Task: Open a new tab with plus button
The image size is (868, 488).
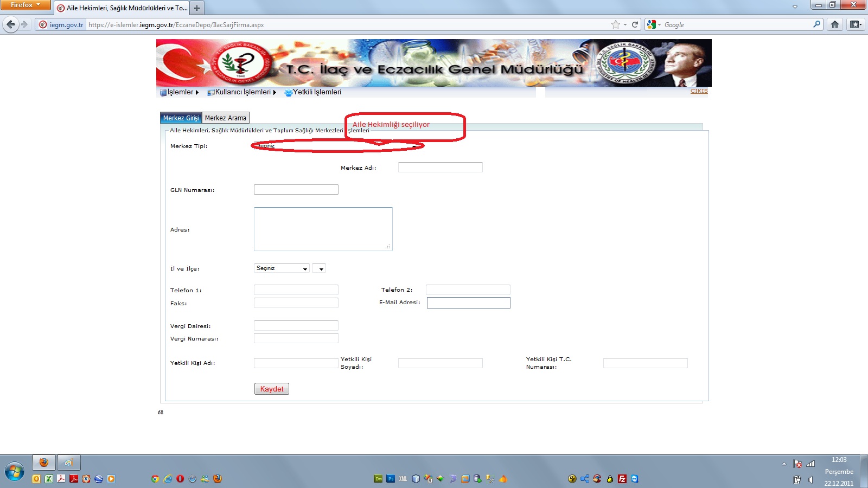Action: tap(197, 8)
